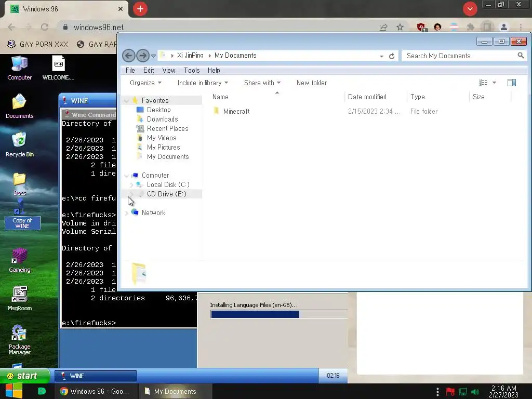Open the Share with dropdown

pos(262,83)
